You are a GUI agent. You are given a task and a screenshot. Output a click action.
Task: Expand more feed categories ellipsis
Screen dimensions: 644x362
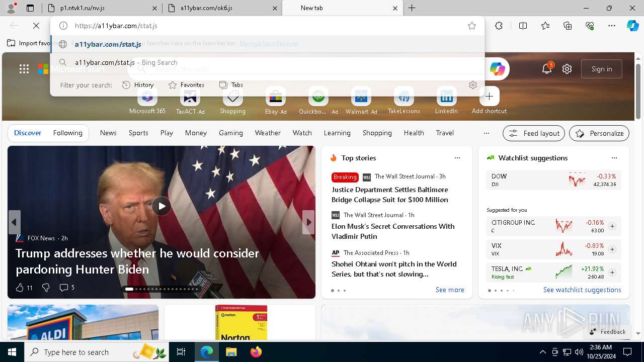(x=486, y=133)
